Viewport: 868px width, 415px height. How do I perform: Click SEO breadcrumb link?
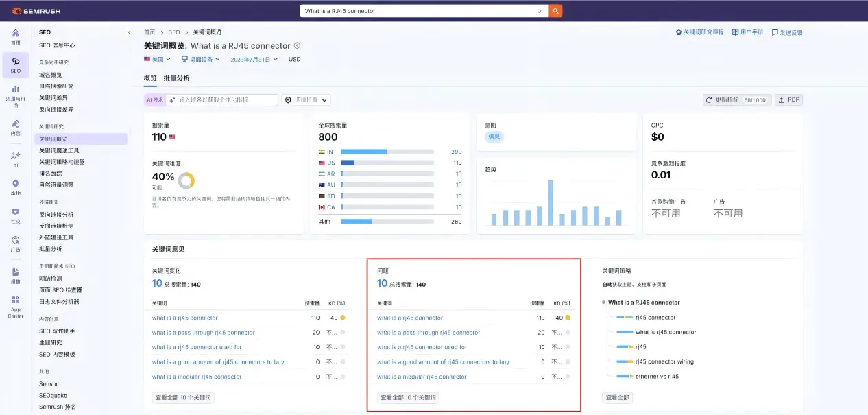click(x=174, y=32)
